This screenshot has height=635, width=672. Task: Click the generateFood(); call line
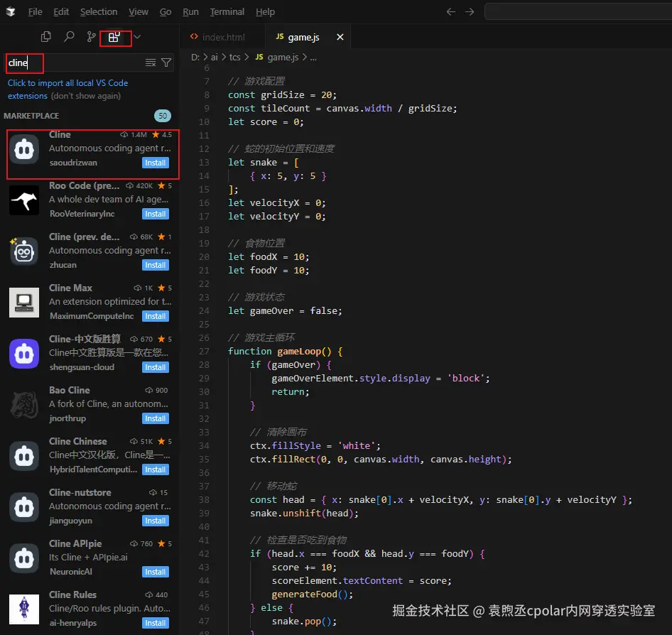point(313,595)
